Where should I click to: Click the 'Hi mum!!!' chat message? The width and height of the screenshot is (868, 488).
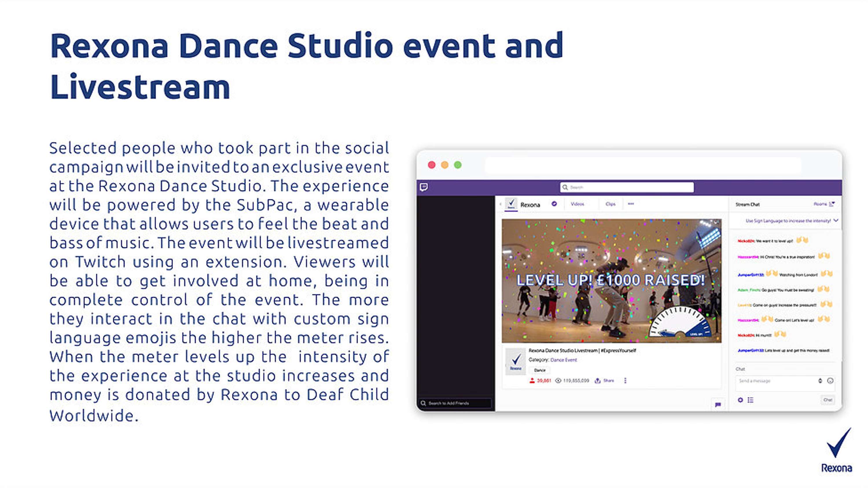click(x=762, y=335)
